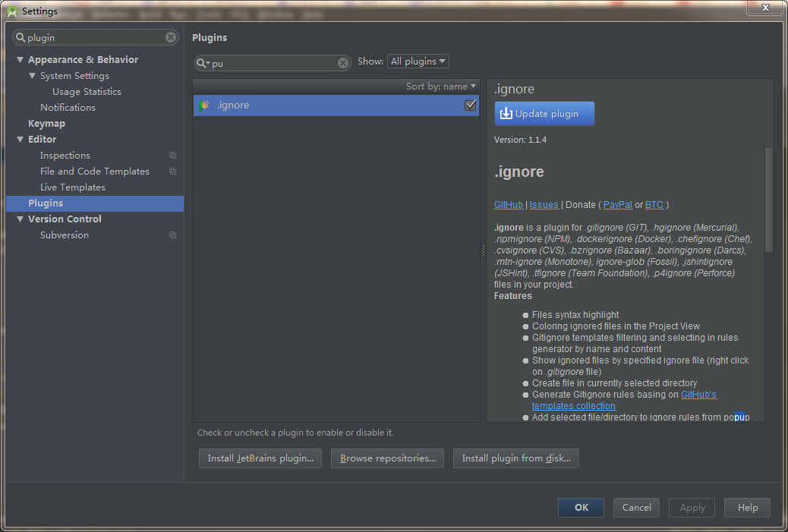Click the 'Files syntax highlight' feature text
Image resolution: width=788 pixels, height=532 pixels.
pyautogui.click(x=575, y=315)
